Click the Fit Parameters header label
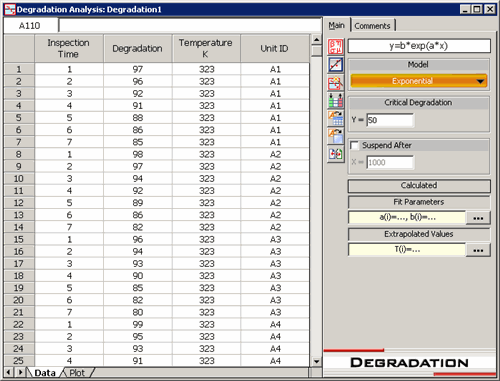 tap(419, 202)
